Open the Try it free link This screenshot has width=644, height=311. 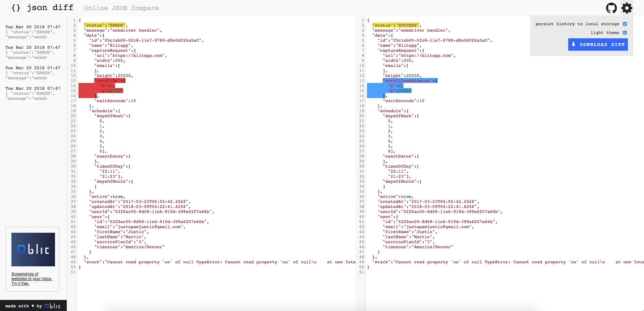point(20,283)
